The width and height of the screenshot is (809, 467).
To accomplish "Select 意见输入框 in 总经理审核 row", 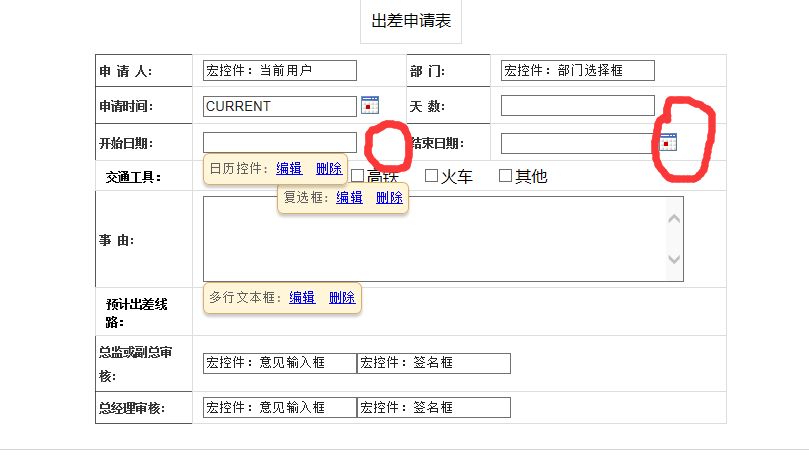I will coord(280,408).
